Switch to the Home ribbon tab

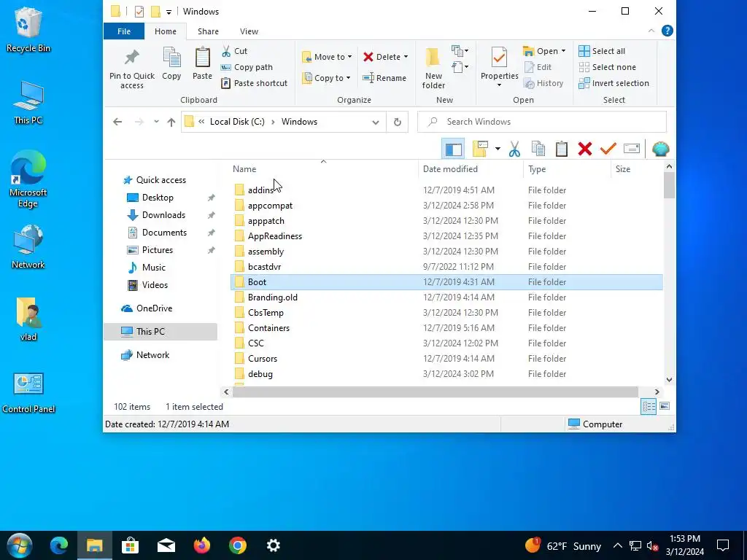click(x=166, y=31)
